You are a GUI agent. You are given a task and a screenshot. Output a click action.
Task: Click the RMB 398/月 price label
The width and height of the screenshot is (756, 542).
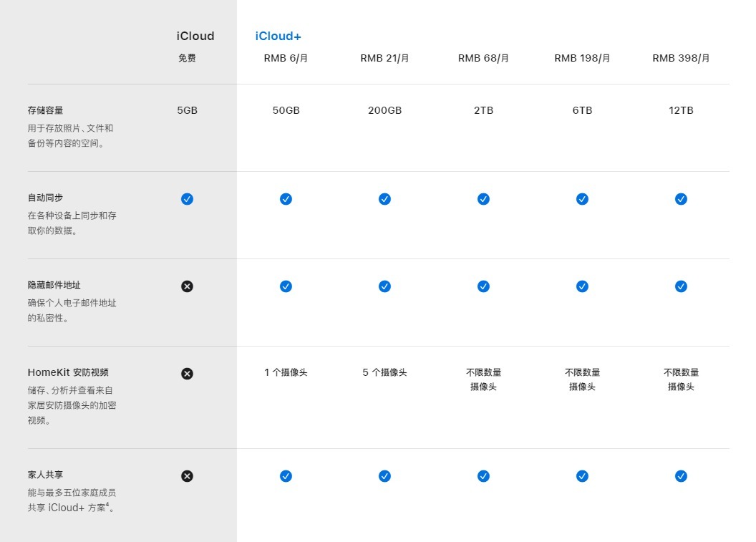coord(681,59)
